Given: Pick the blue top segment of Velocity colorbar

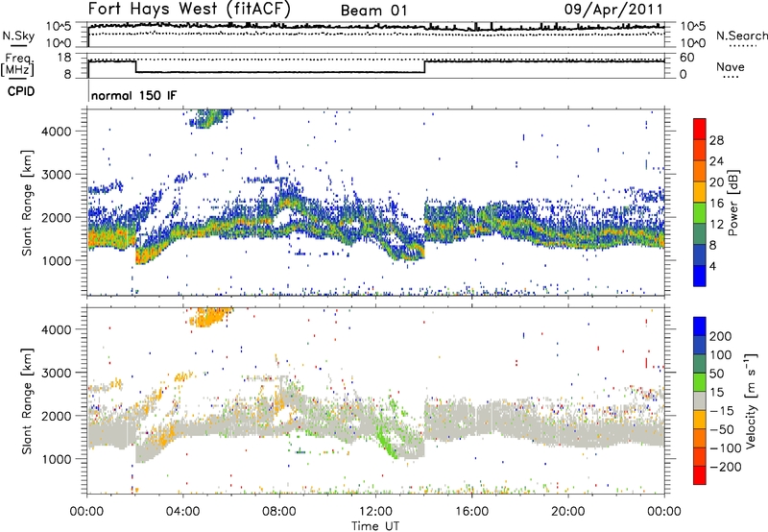Looking at the screenshot, I should click(x=700, y=326).
